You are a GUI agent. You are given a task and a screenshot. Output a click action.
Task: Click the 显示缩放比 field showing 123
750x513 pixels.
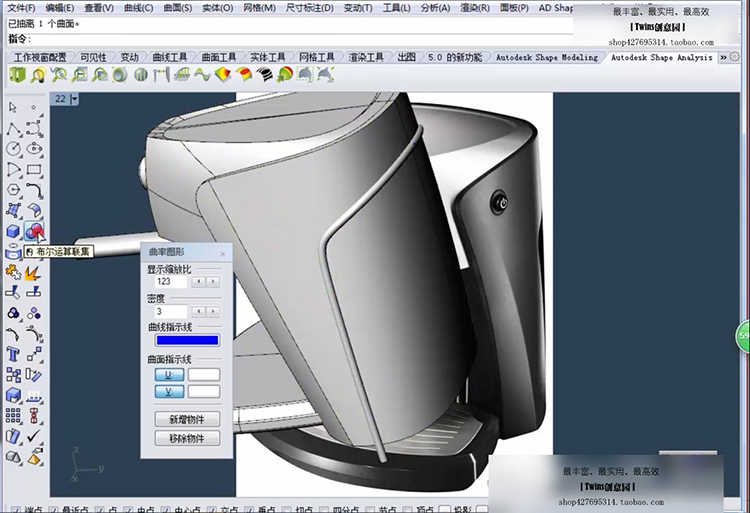pos(171,282)
